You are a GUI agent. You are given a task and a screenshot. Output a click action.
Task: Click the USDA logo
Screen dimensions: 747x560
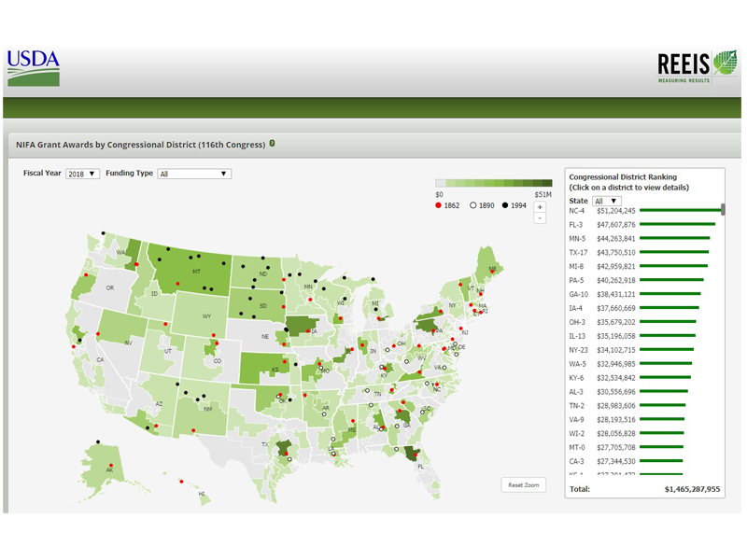(x=34, y=68)
